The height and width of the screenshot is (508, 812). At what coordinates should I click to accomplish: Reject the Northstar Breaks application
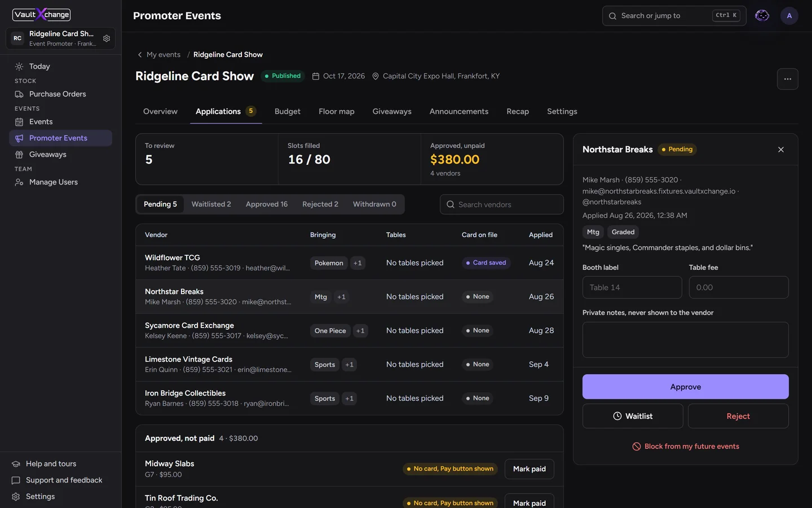pos(738,416)
